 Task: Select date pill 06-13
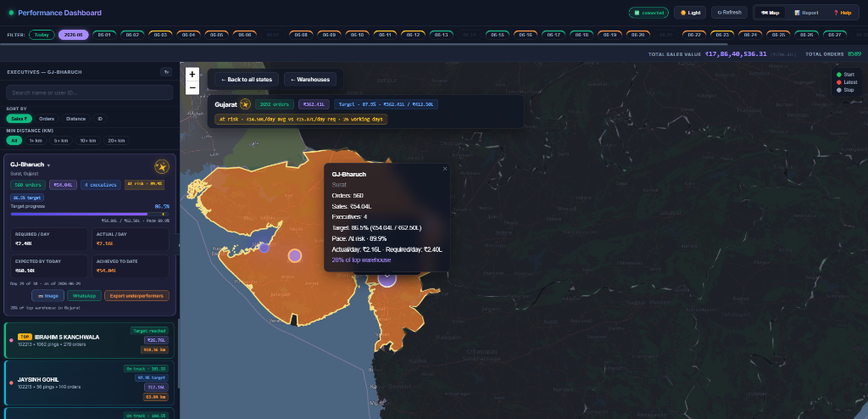(441, 35)
